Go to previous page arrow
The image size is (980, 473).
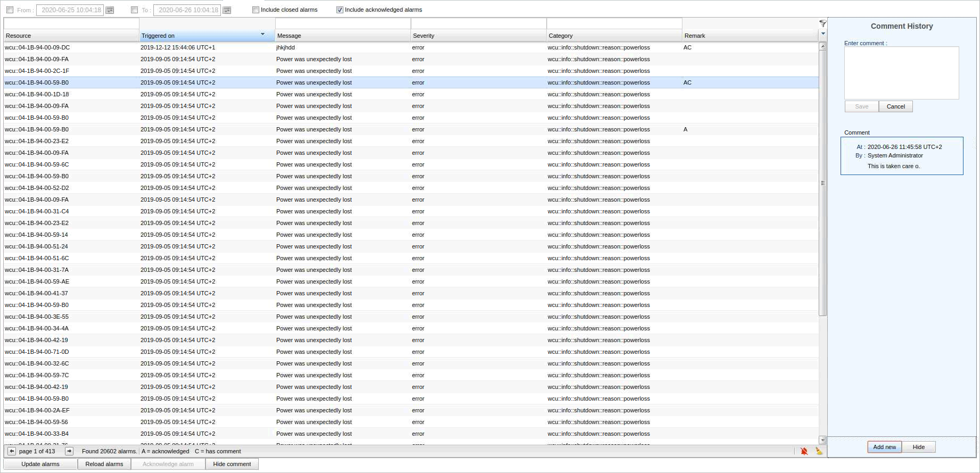[12, 451]
